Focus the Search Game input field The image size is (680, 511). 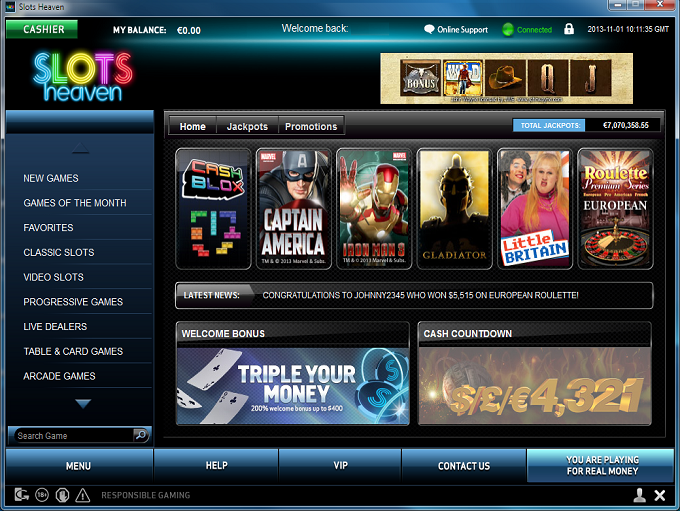coord(74,436)
